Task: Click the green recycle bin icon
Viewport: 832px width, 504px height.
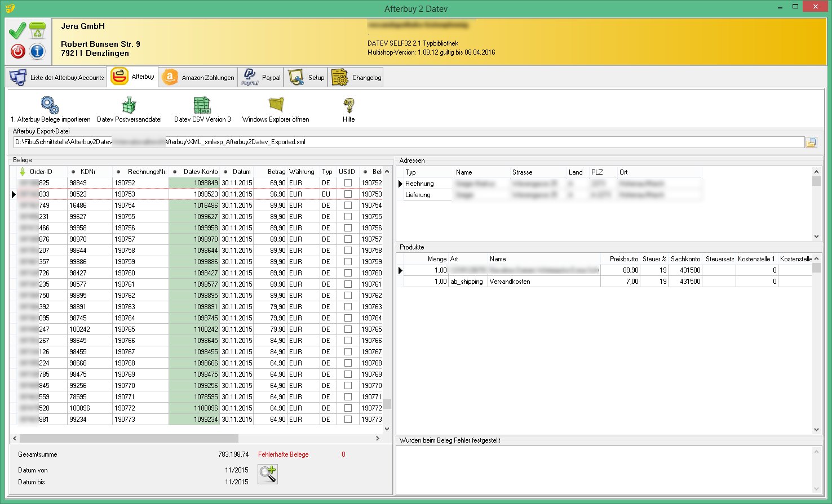Action: point(37,30)
